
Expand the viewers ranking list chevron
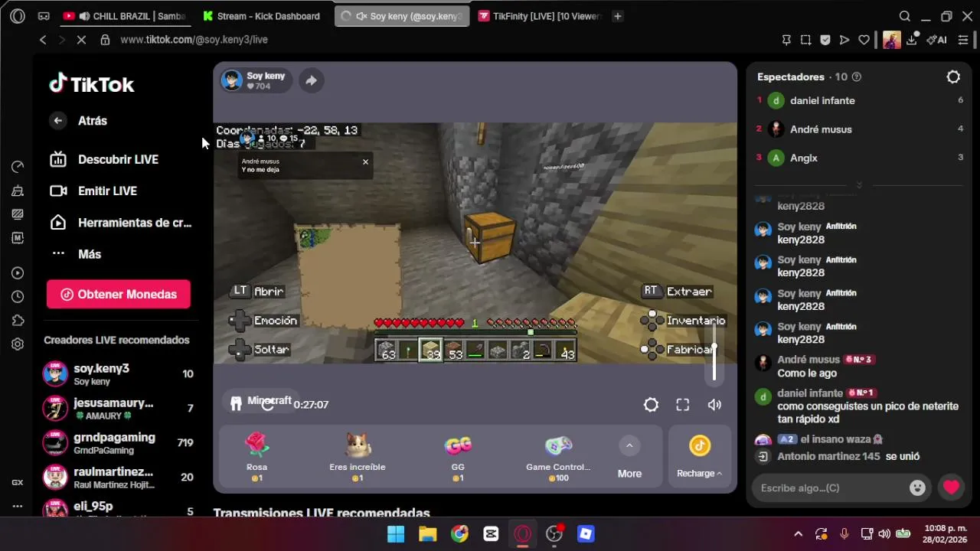(859, 185)
